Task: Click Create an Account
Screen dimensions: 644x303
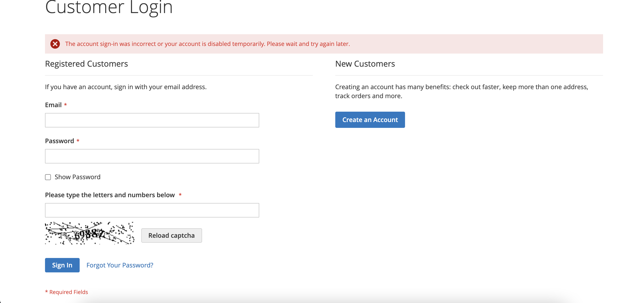Action: pyautogui.click(x=370, y=120)
